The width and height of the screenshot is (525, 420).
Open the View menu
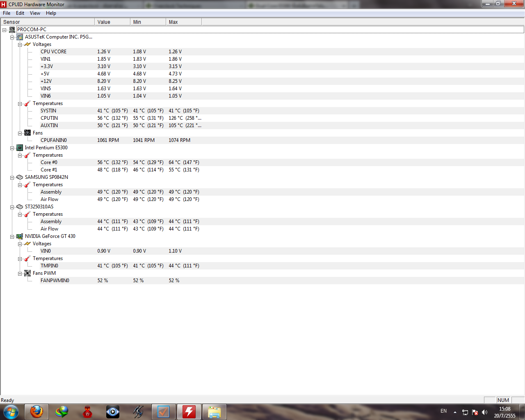pos(35,13)
